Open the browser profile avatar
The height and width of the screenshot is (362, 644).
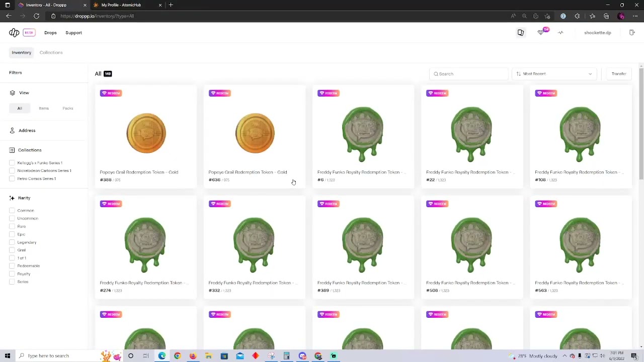[621, 16]
